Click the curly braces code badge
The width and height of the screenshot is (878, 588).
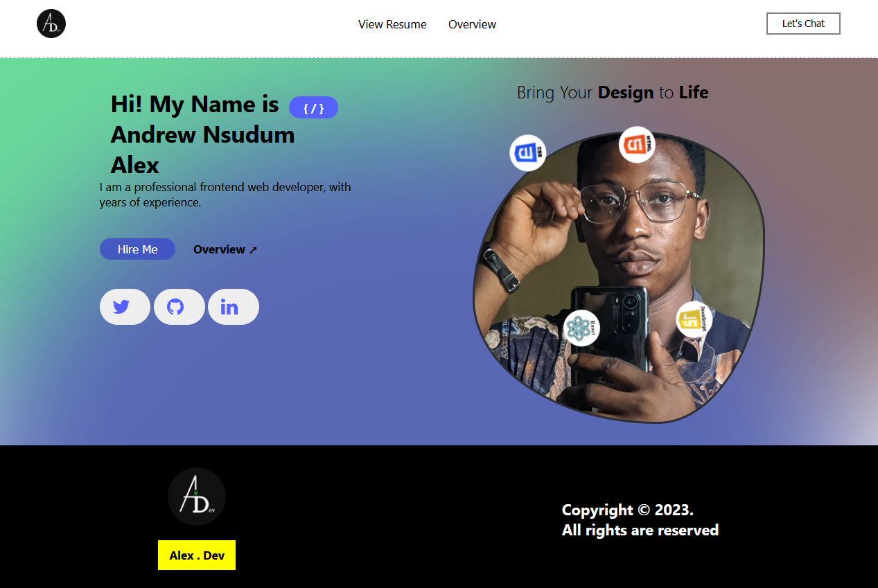(313, 107)
